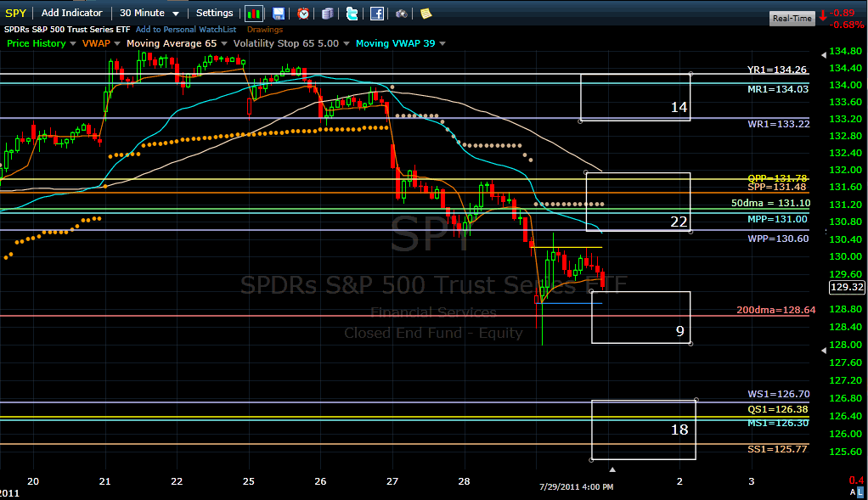Click the 134.80 price axis label

(845, 52)
